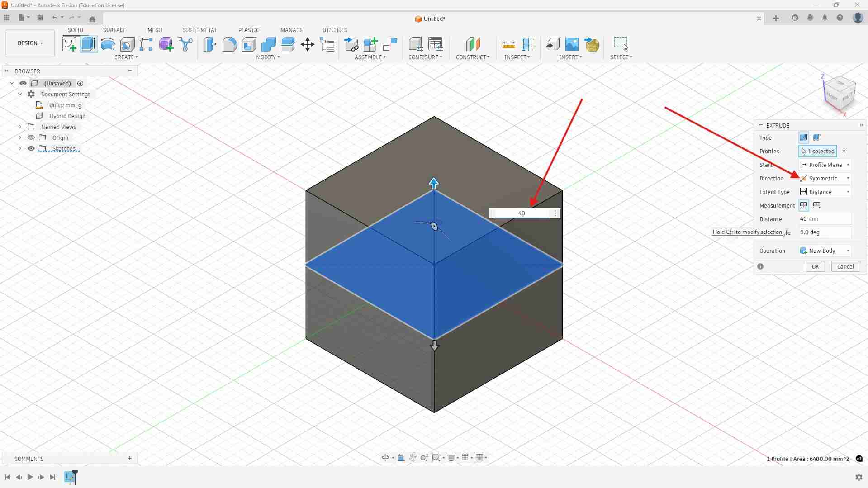Switch to the PLASTIC tab
Screen dimensions: 868x488
[249, 30]
